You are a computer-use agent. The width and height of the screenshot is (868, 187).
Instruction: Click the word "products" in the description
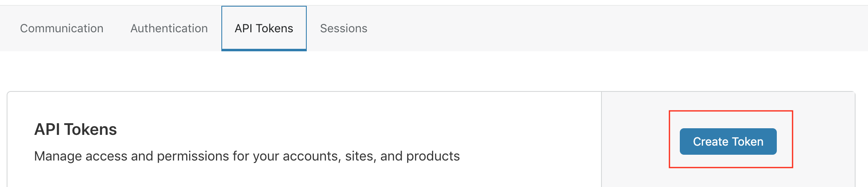pyautogui.click(x=433, y=156)
